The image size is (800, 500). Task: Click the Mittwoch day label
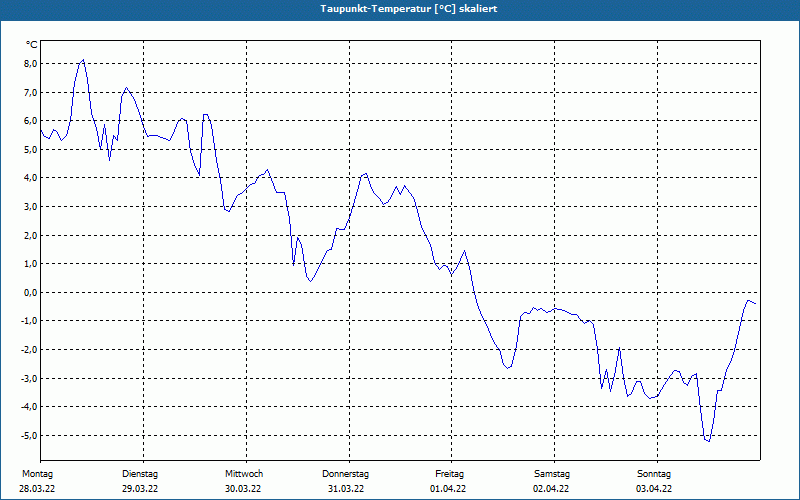pyautogui.click(x=244, y=474)
